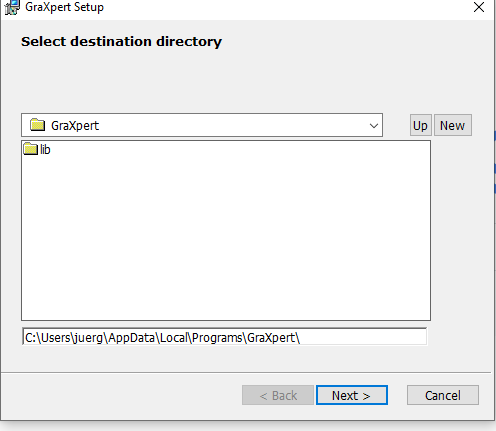Click the GraXpert Setup installer icon in title bar
This screenshot has width=496, height=431.
[12, 7]
